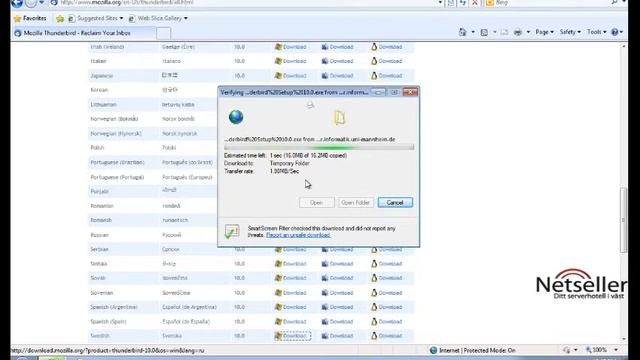The width and height of the screenshot is (640, 360).
Task: Click Internet Protected Mode status text
Action: pos(477,350)
